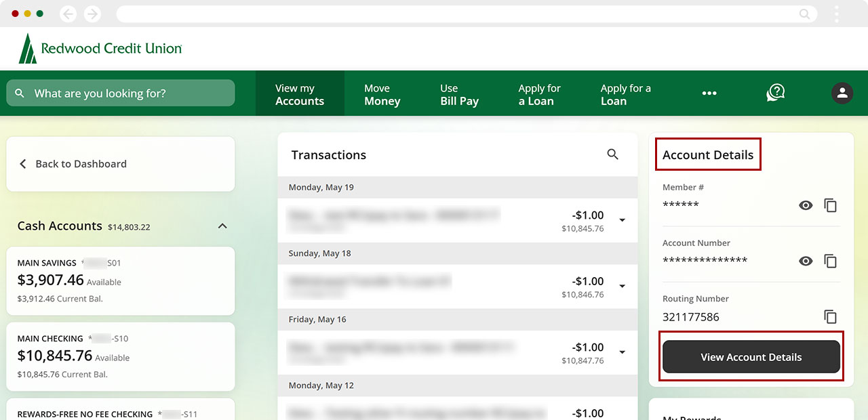Screen dimensions: 868x420
Task: Select the MAIN SAVINGS account card
Action: 121,281
